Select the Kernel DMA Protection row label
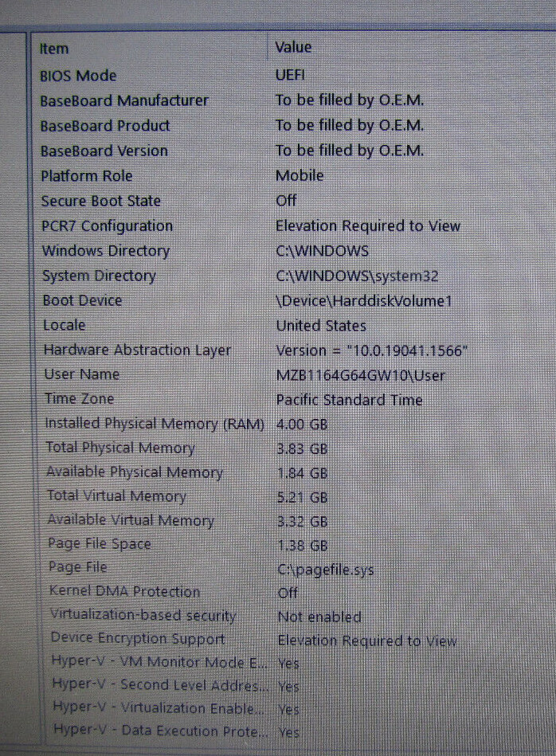 tap(125, 591)
